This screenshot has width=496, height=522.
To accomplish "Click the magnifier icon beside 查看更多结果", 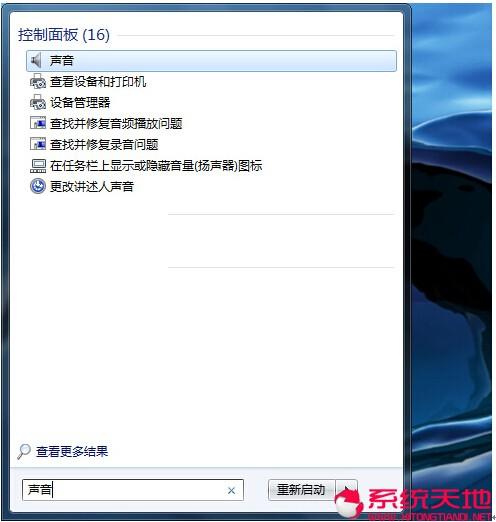I will point(24,452).
